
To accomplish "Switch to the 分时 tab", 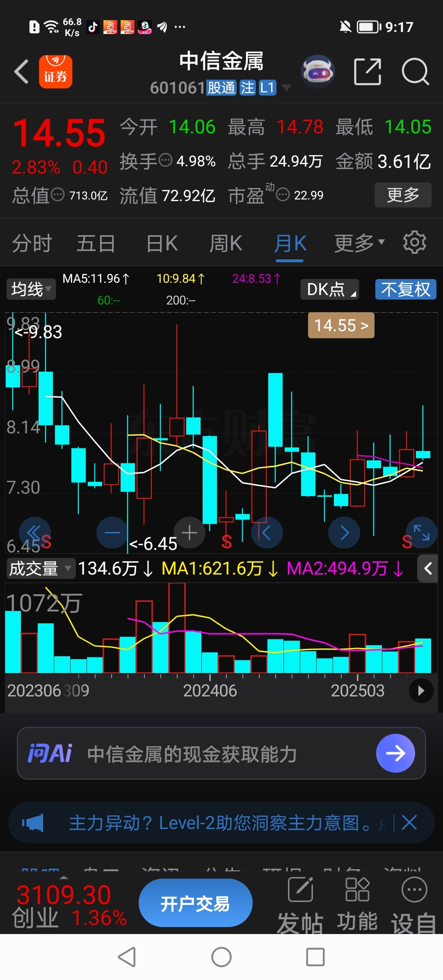I will 32,243.
